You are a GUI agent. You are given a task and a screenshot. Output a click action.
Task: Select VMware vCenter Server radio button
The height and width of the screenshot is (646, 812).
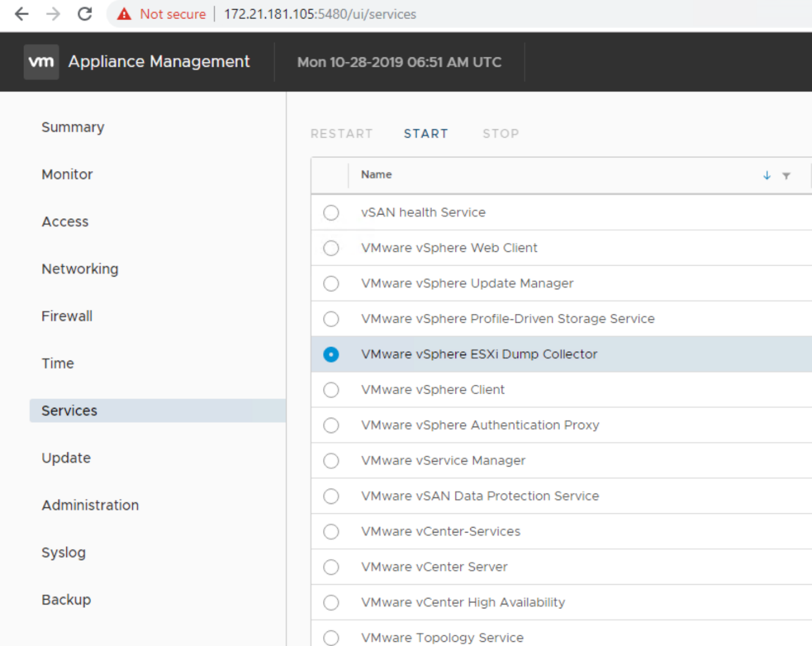[331, 567]
